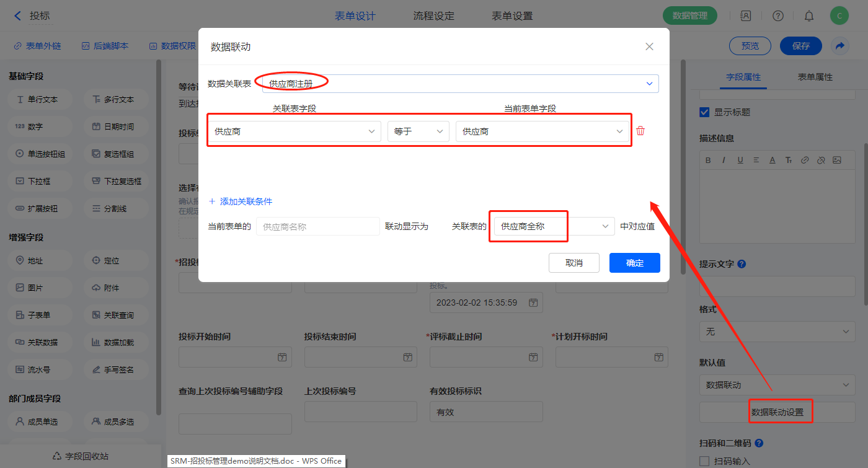Switch to the 表单属性 tab

(x=815, y=77)
